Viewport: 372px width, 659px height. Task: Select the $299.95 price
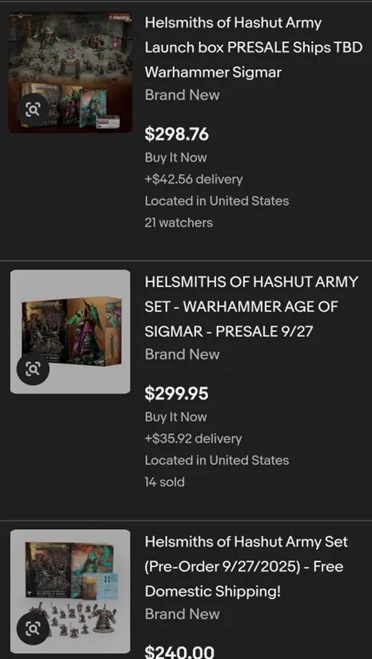pos(177,394)
